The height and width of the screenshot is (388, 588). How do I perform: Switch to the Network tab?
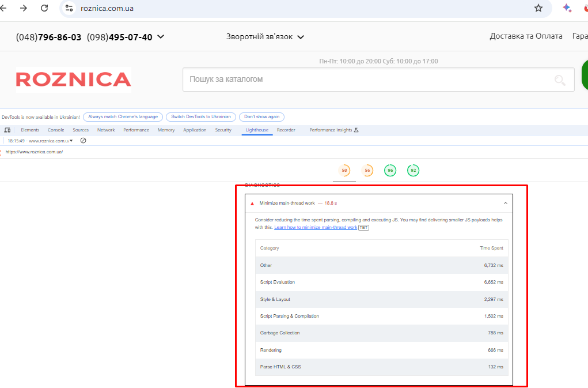[106, 130]
